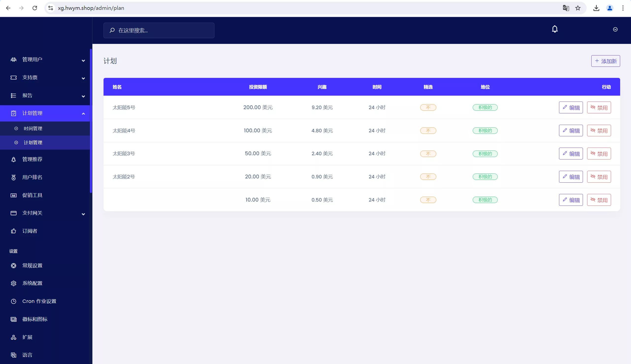Bookmark this page with the star icon

point(578,8)
